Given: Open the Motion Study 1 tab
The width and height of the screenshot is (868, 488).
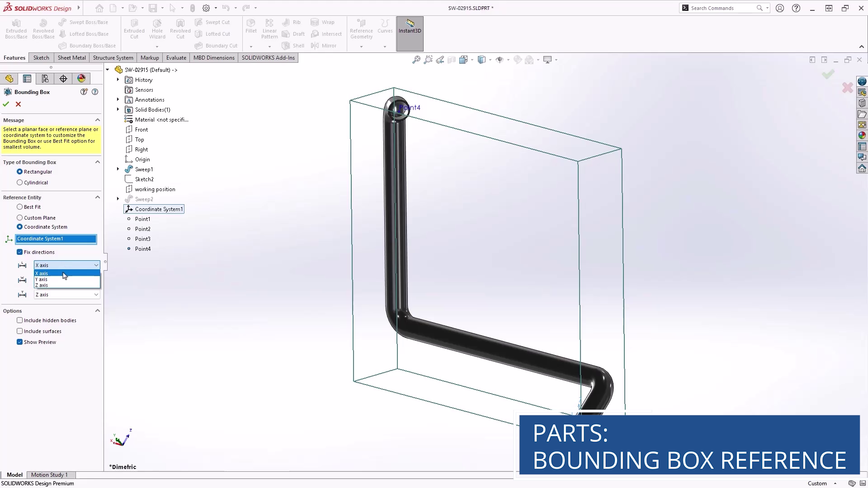Looking at the screenshot, I should pos(50,474).
